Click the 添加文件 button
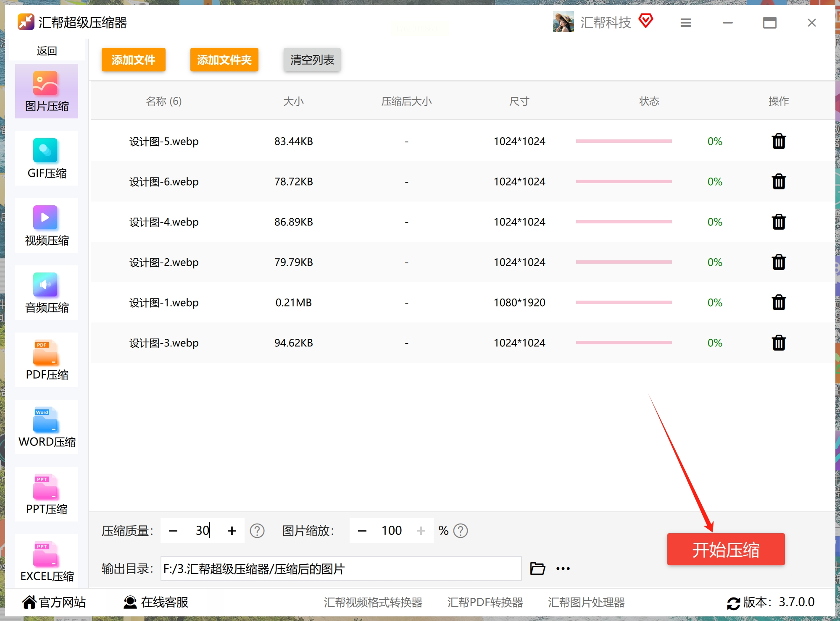 coord(133,60)
